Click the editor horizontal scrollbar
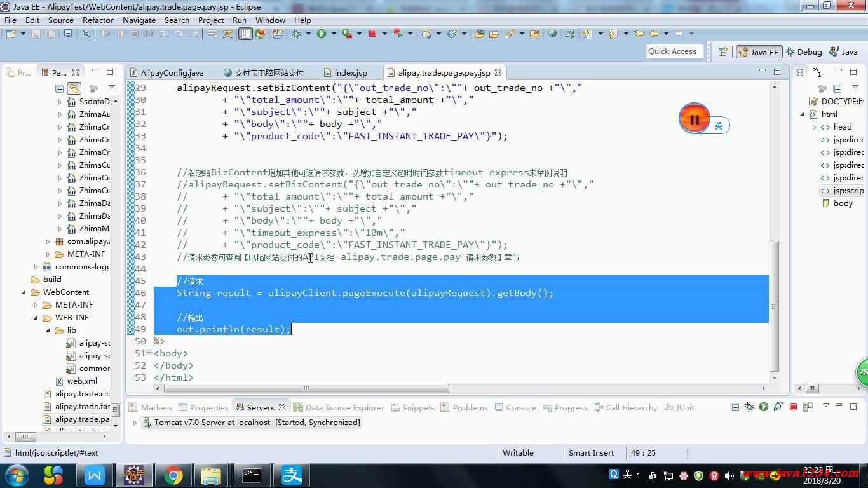Screen dimensions: 868x488 [x=306, y=388]
